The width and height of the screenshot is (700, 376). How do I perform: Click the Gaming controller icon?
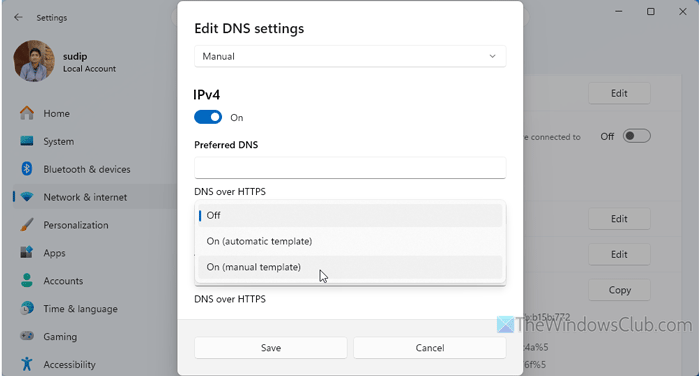[x=27, y=336]
